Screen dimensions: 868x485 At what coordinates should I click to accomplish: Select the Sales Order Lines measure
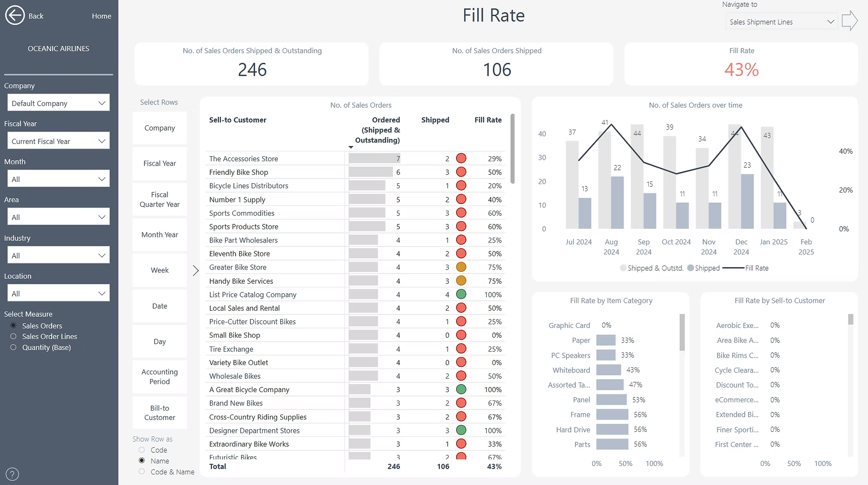coord(13,336)
